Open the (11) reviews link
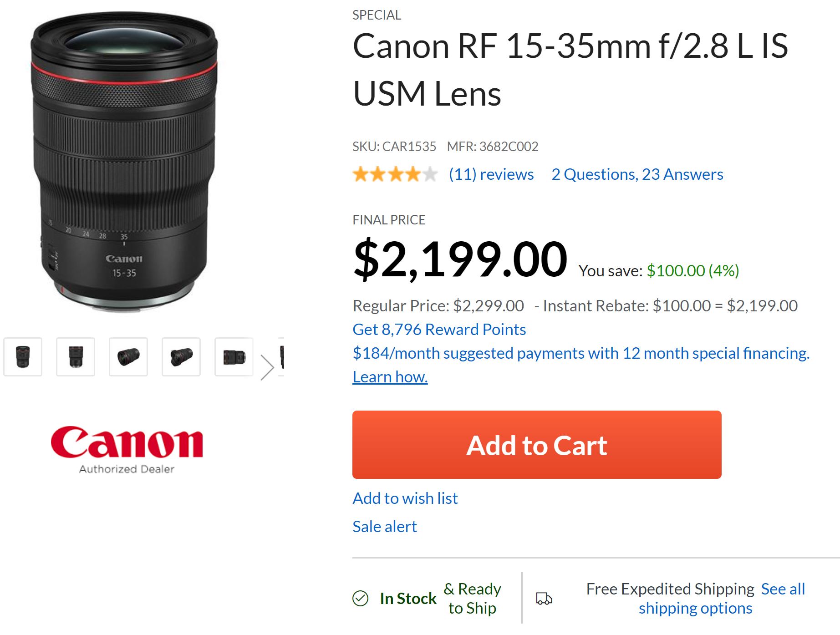Image resolution: width=840 pixels, height=635 pixels. click(491, 174)
